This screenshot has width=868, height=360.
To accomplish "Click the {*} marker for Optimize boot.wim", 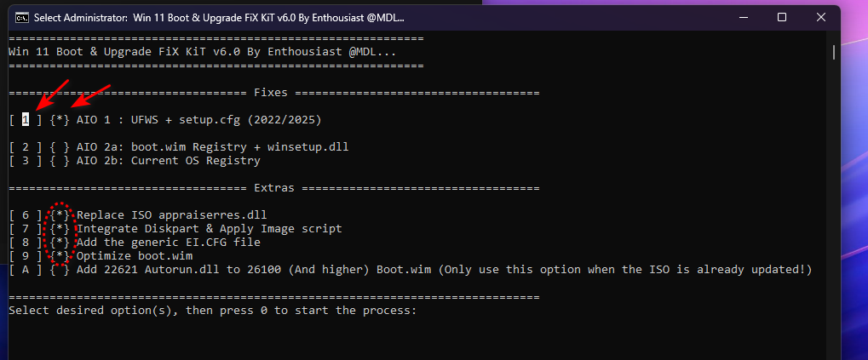I will (60, 256).
